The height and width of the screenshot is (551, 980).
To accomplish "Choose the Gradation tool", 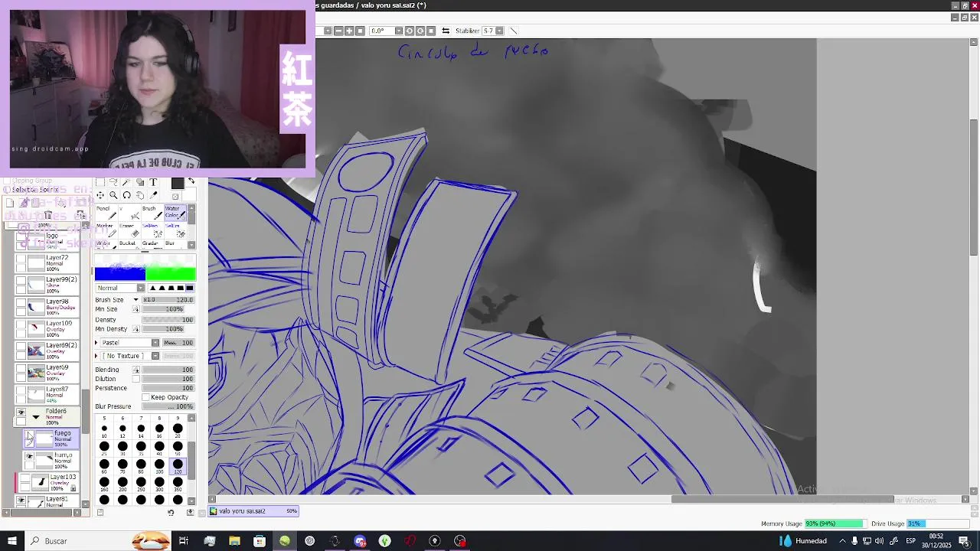I will coord(152,244).
